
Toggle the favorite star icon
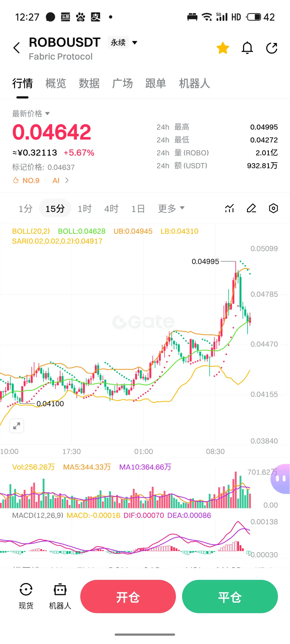[223, 48]
